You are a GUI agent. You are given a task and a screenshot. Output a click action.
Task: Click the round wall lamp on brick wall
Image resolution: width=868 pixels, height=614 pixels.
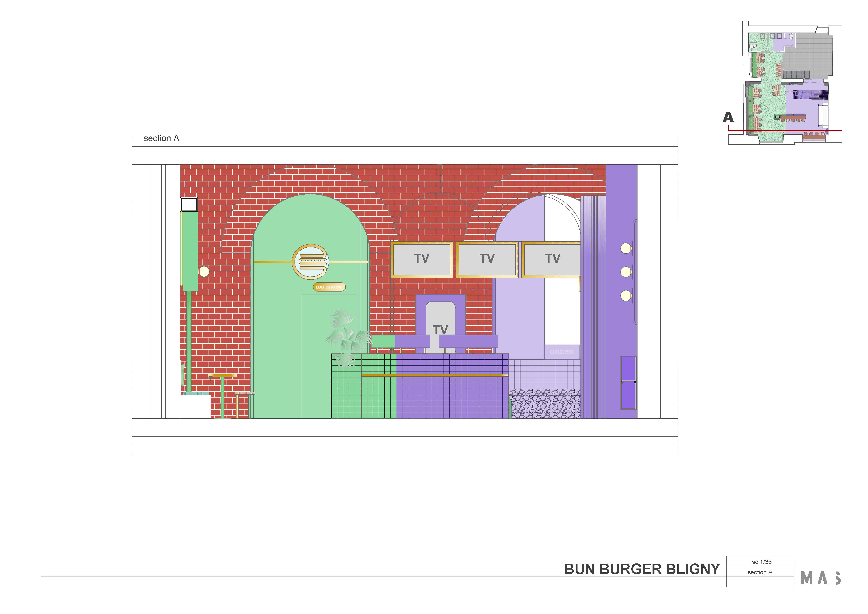(x=204, y=271)
